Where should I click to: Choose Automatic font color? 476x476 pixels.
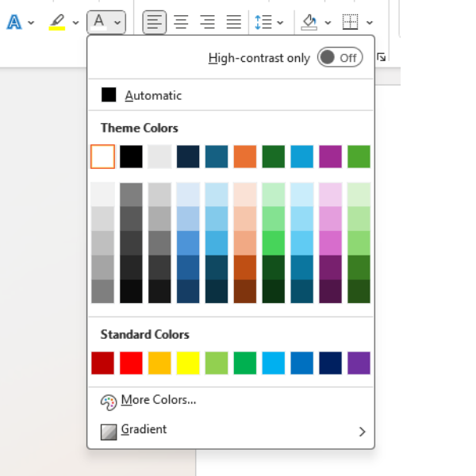[152, 95]
